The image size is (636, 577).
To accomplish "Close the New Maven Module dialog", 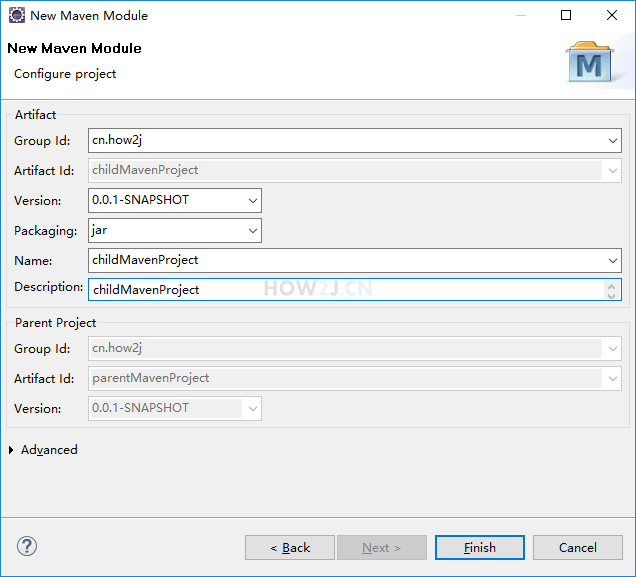I will [612, 15].
